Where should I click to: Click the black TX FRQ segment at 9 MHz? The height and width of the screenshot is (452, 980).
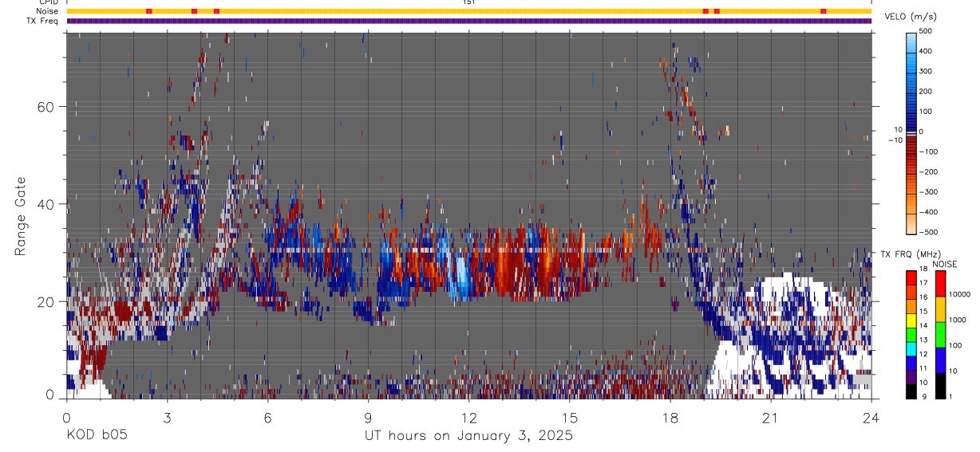pyautogui.click(x=911, y=391)
